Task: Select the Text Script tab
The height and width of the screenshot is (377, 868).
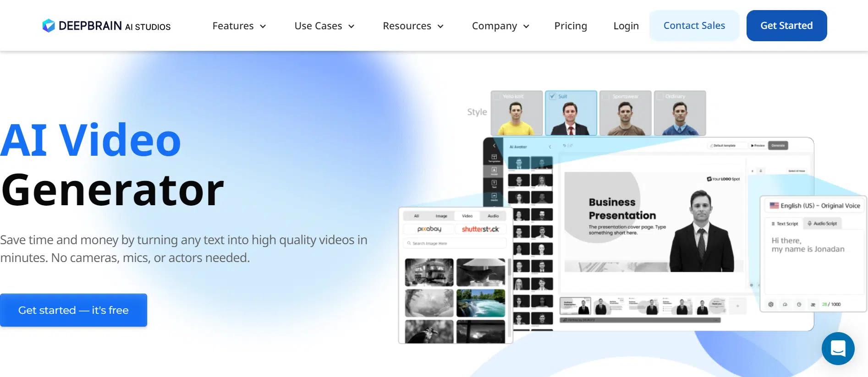Action: [784, 224]
